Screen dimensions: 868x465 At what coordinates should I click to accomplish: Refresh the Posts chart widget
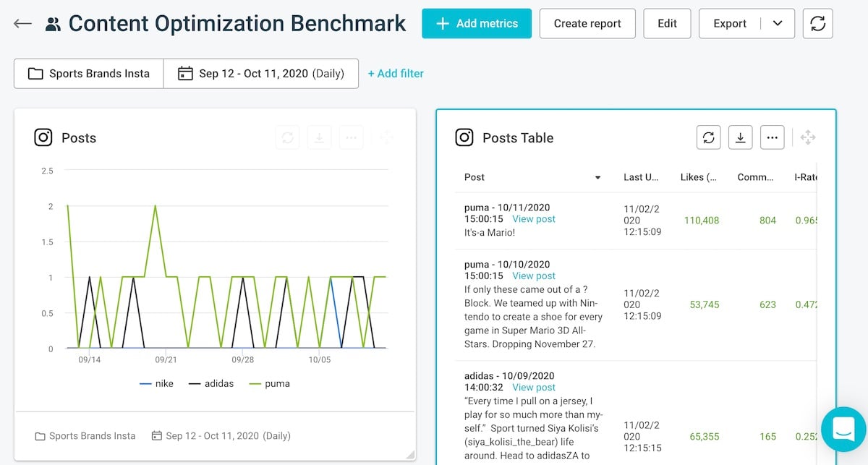[288, 137]
